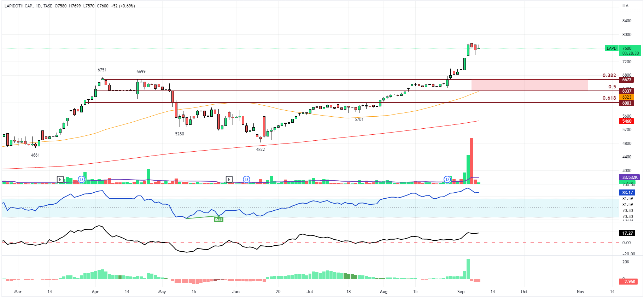Click the 6699 high price annotation
The image size is (644, 298).
click(x=141, y=72)
